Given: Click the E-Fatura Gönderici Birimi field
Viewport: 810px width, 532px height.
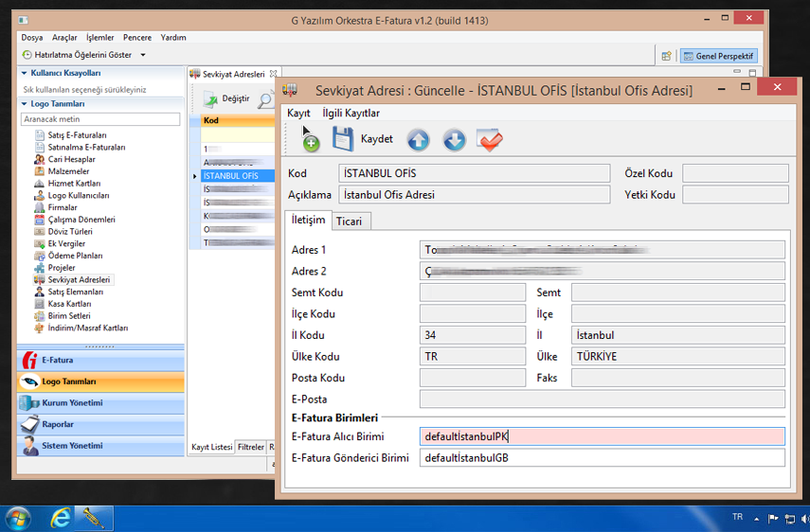Looking at the screenshot, I should click(602, 458).
